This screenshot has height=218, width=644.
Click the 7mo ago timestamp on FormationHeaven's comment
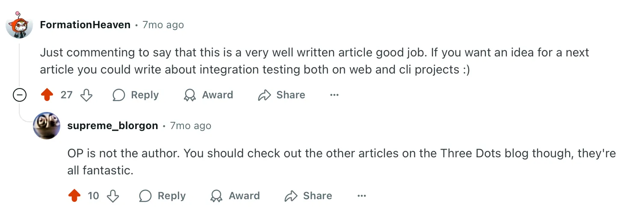point(163,25)
